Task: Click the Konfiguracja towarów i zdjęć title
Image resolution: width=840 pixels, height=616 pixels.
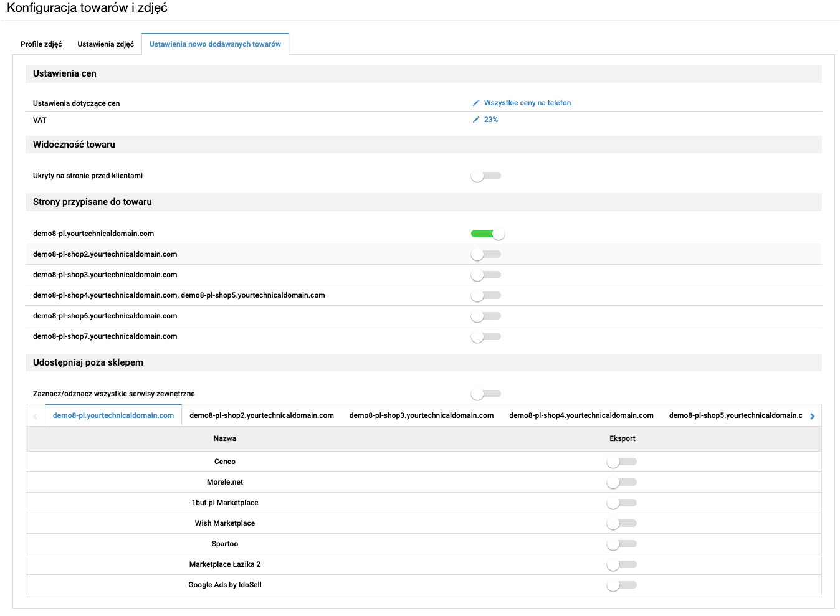Action: 87,8
